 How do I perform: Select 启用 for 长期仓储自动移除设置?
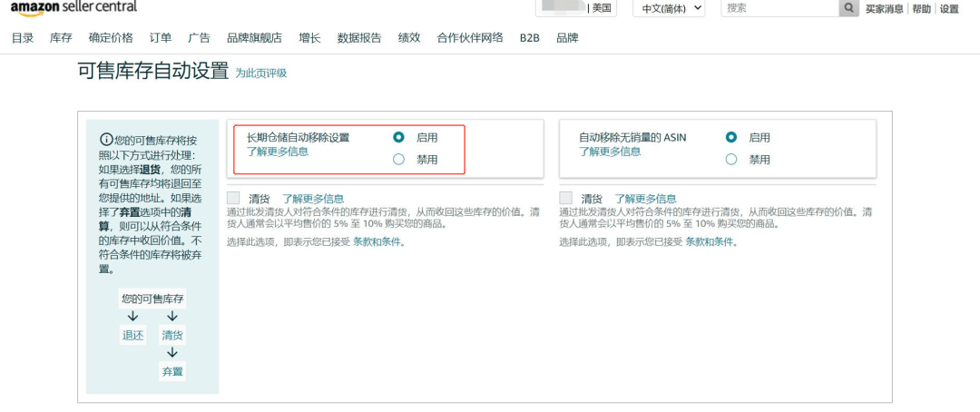point(399,137)
